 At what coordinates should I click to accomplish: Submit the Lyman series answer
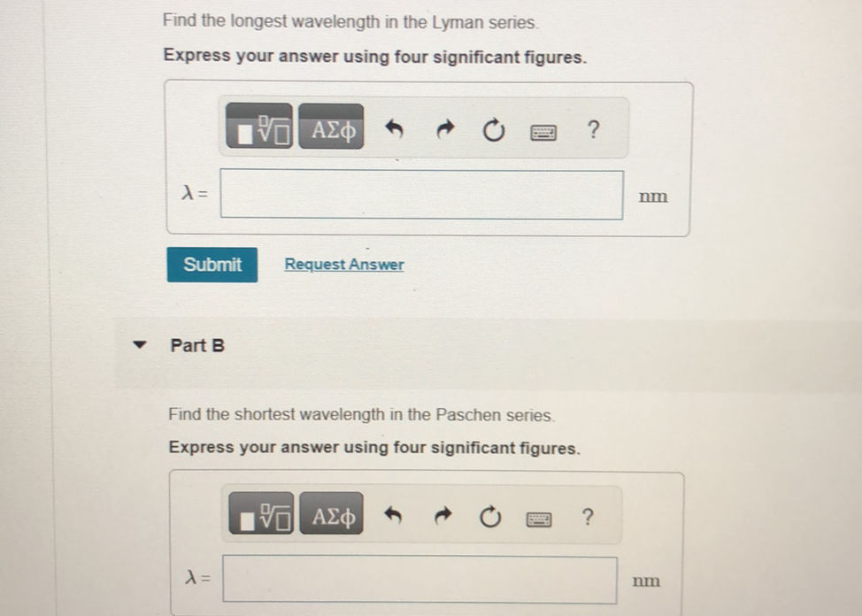(x=212, y=265)
